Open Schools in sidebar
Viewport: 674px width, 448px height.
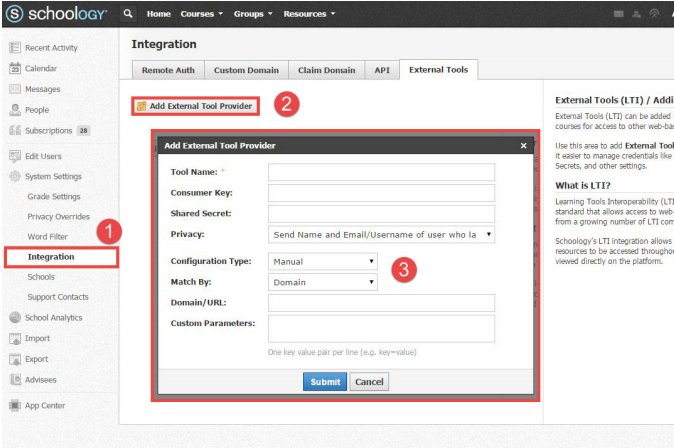(x=41, y=277)
